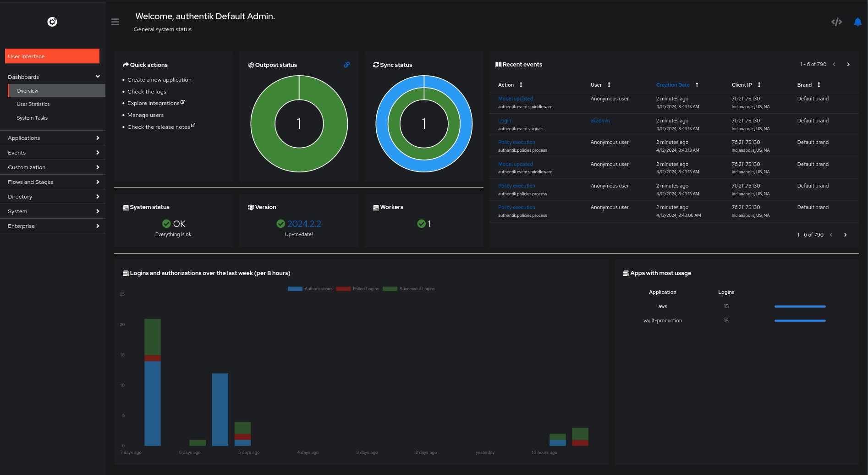The width and height of the screenshot is (868, 475).
Task: Select User Statistics in the sidebar
Action: [x=33, y=104]
